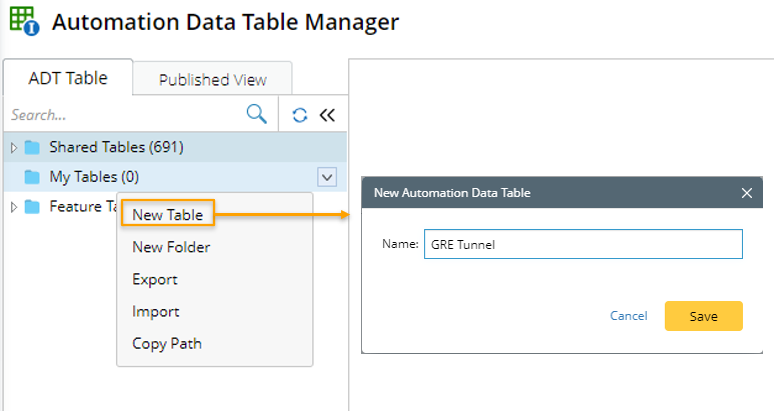Click the Feature Tables folder icon

32,207
